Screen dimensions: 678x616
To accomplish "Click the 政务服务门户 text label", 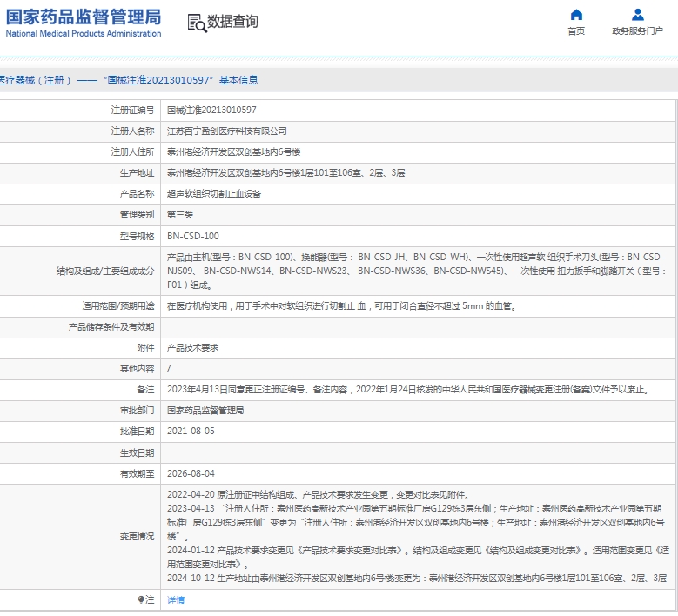I will point(637,30).
